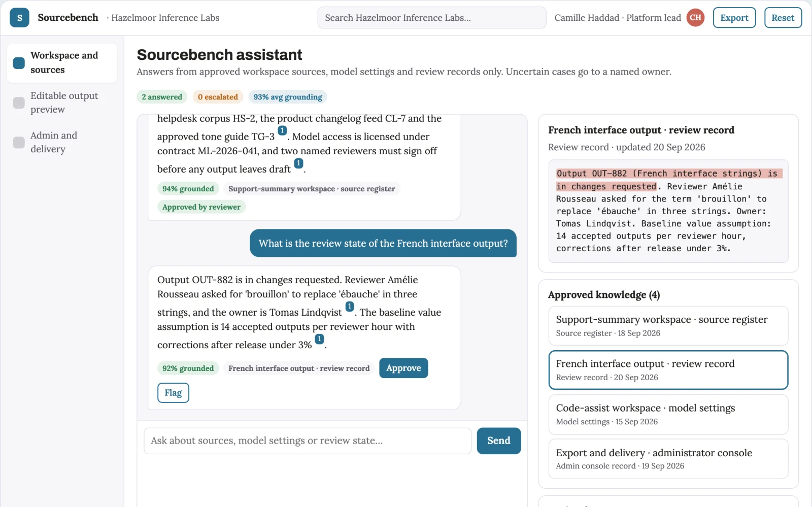The width and height of the screenshot is (812, 507).
Task: Click citation badge after 'under 3%'
Action: 319,339
